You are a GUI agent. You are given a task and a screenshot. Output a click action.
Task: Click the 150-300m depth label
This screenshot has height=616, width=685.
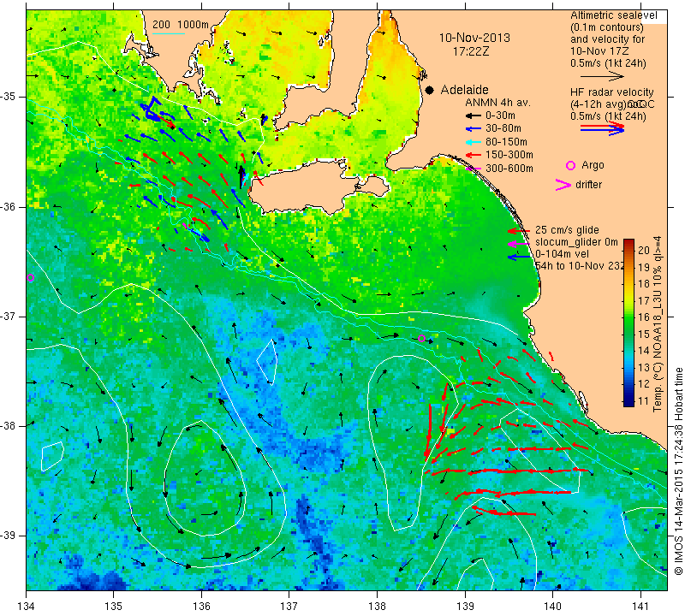click(509, 155)
